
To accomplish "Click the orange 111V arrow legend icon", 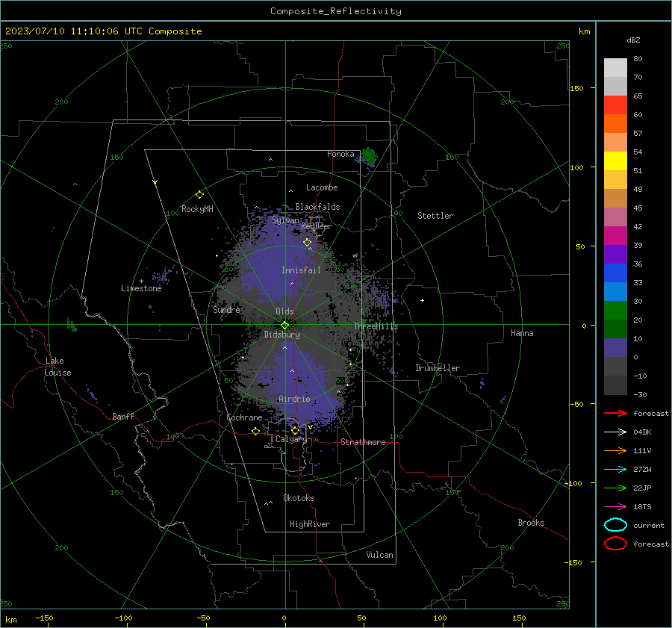I will point(615,450).
